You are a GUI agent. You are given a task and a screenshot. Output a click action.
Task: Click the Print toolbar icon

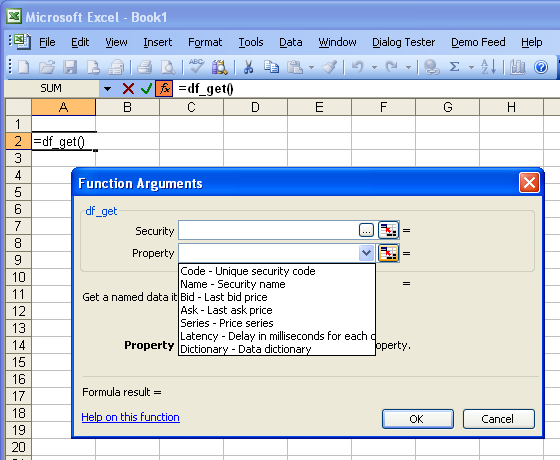click(x=145, y=67)
